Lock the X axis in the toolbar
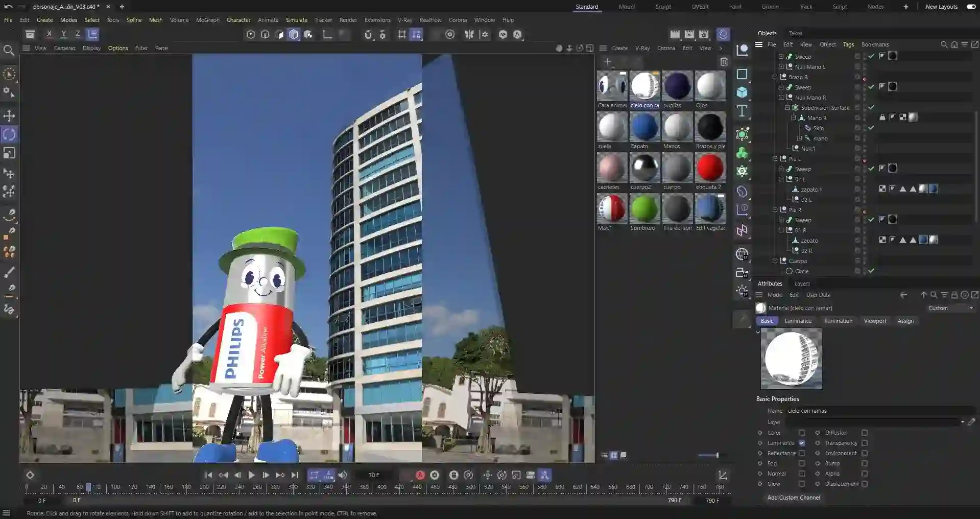 point(49,34)
